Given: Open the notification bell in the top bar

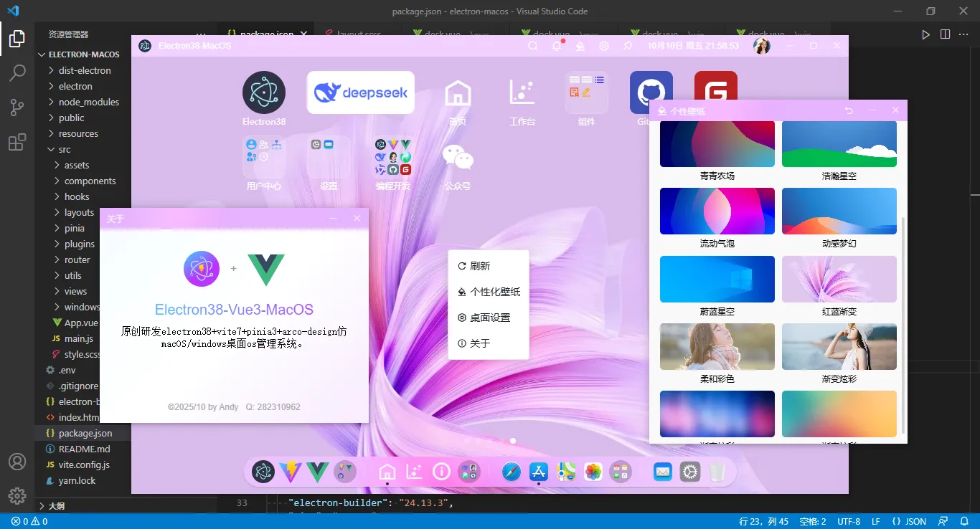Looking at the screenshot, I should click(556, 45).
